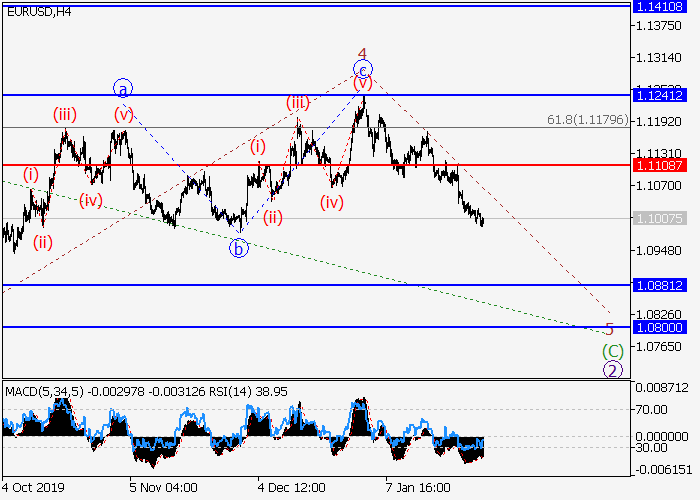Select the 7 Jan 16:00 date on the time axis

(420, 488)
